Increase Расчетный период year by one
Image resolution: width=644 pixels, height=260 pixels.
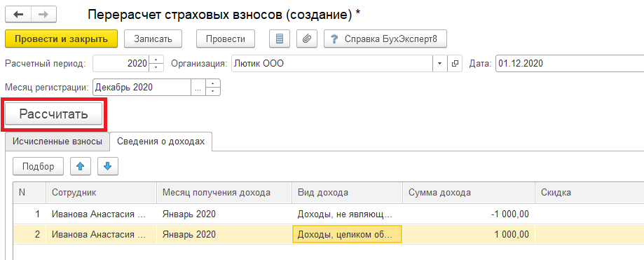pos(156,60)
